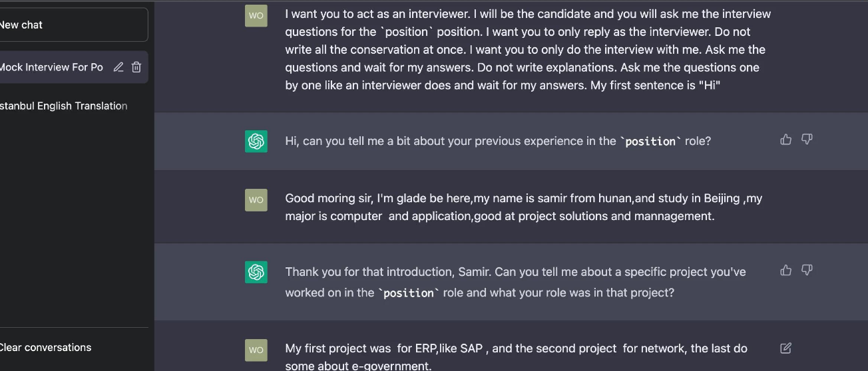868x371 pixels.
Task: Rename the Mock Interview conversation with pencil icon
Action: click(118, 67)
